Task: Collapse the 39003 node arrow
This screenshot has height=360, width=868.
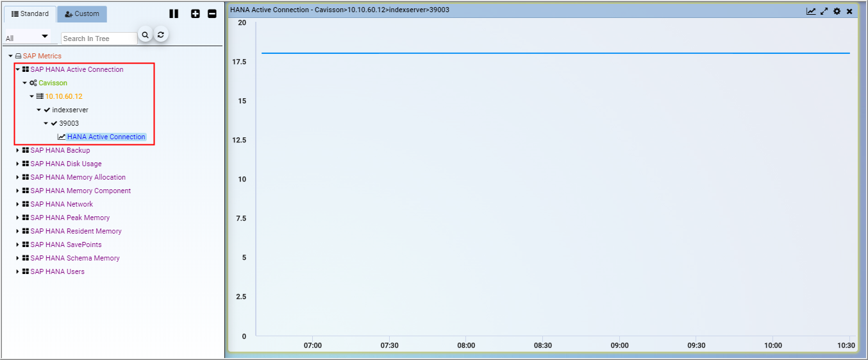Action: point(46,123)
